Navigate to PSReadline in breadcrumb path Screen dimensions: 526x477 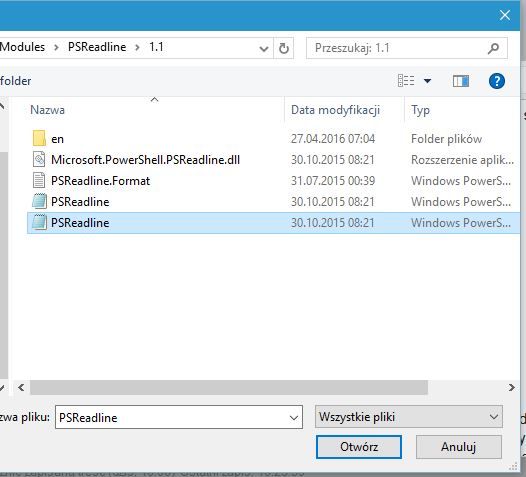[x=97, y=47]
